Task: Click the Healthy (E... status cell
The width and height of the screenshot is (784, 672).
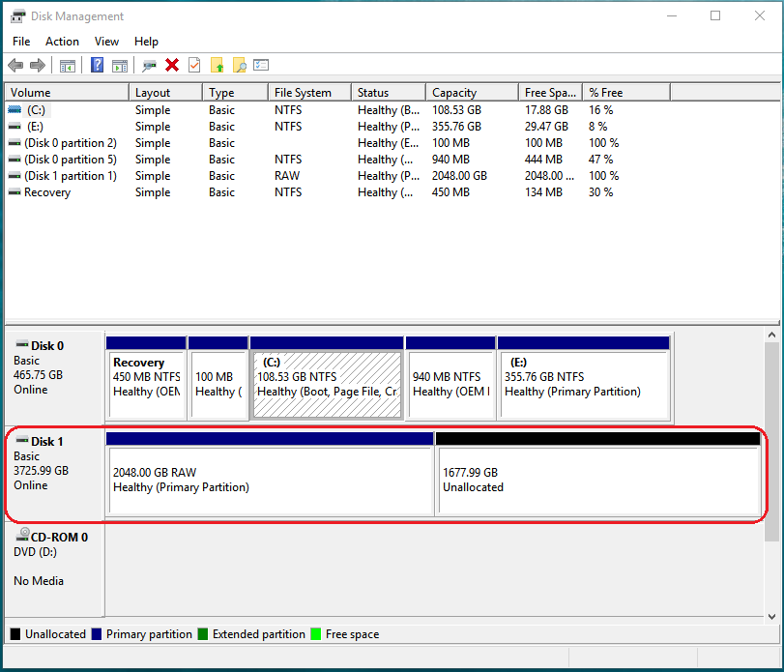Action: (x=389, y=142)
